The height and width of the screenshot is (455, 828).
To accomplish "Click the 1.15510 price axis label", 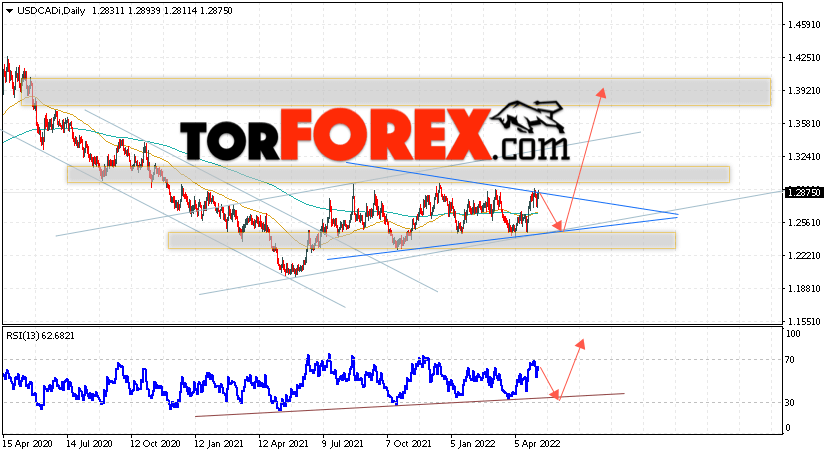I will point(804,321).
